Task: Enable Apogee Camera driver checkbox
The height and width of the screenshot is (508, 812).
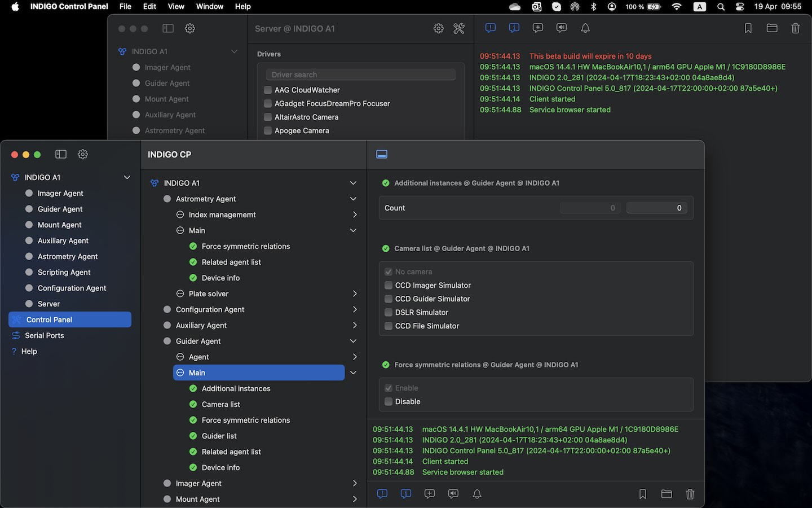Action: [x=268, y=130]
